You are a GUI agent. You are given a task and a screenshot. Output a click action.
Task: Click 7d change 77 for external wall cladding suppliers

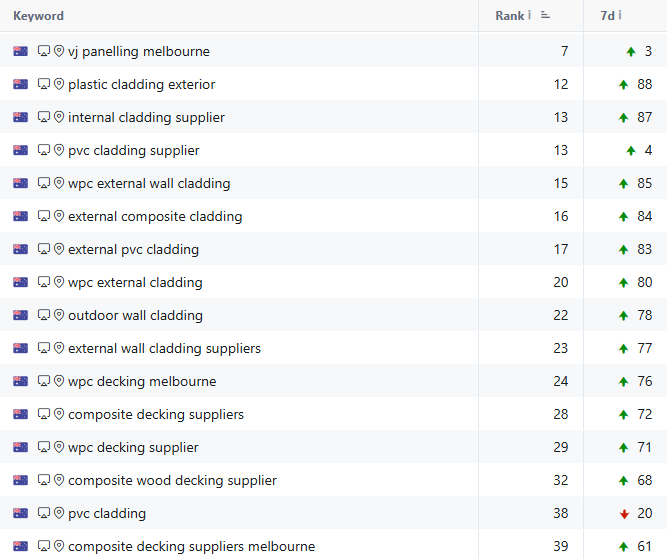(644, 348)
